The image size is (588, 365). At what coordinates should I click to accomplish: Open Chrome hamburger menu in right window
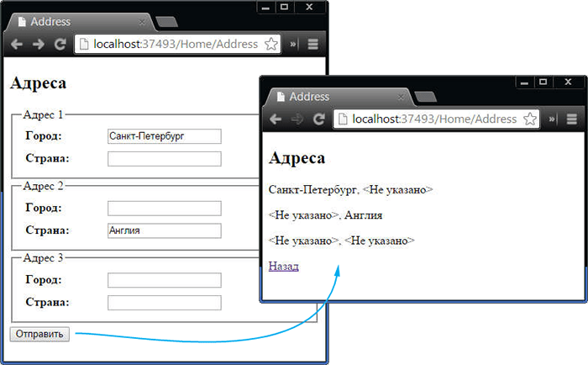572,119
